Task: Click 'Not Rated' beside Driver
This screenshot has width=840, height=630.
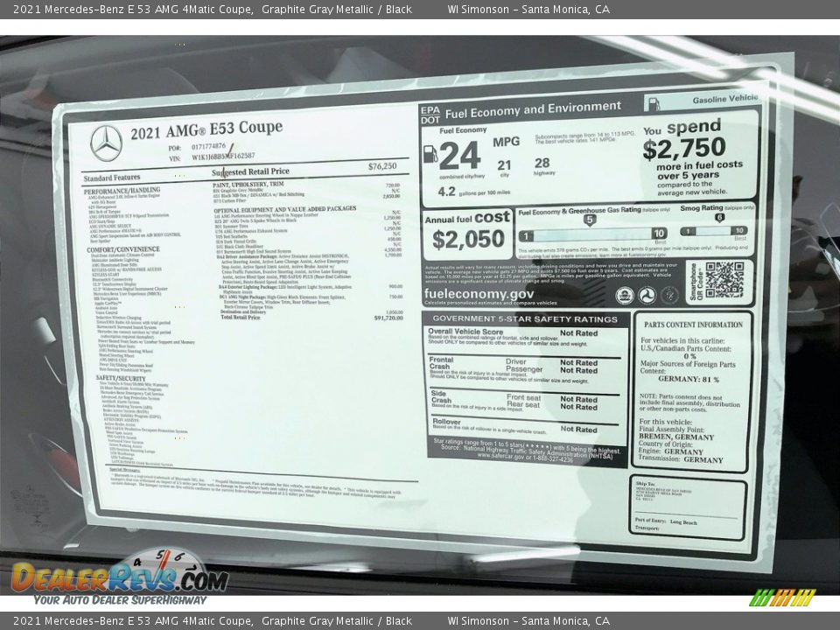Action: [x=578, y=362]
